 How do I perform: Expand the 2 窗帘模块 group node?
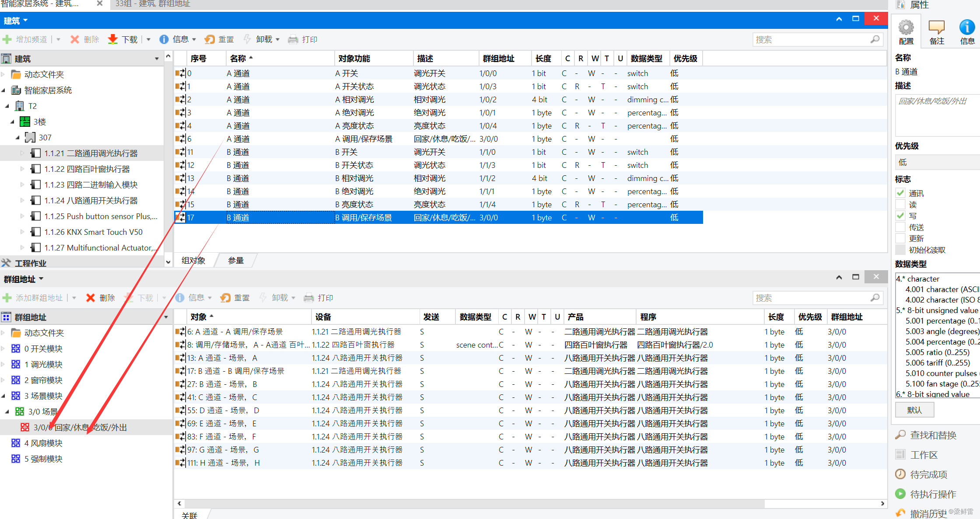(3, 380)
